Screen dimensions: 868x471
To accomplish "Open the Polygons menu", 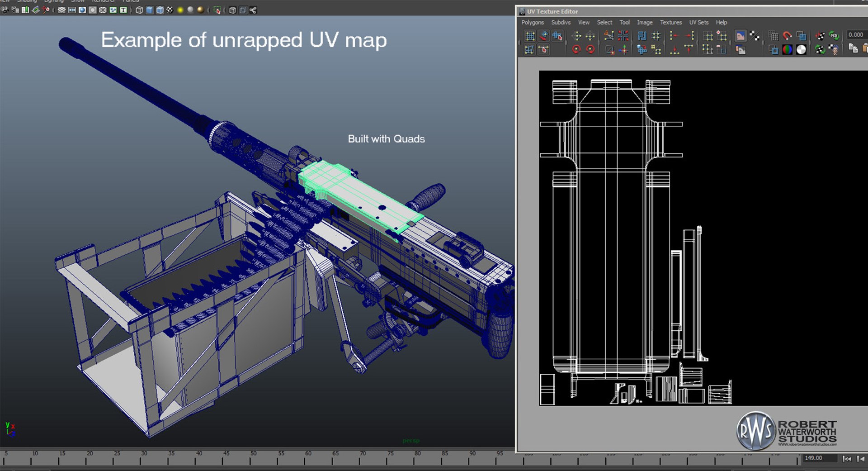I will (533, 22).
